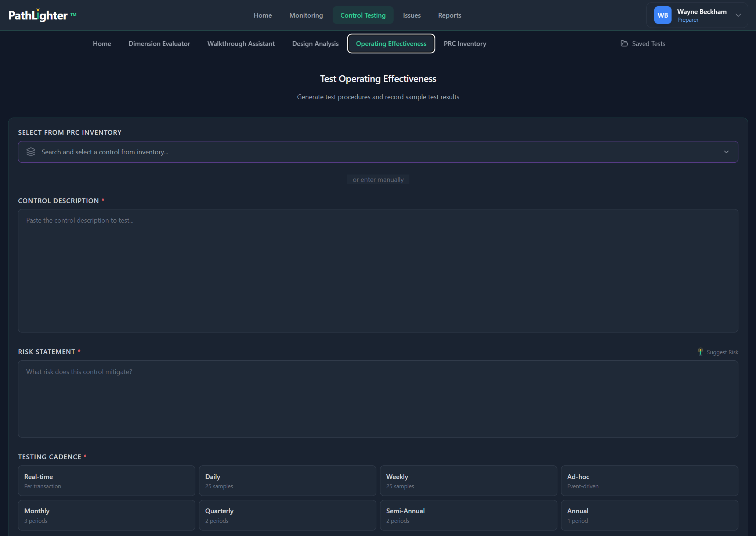Screen dimensions: 756x536
Task: Select the Annual testing cadence
Action: tap(649, 515)
